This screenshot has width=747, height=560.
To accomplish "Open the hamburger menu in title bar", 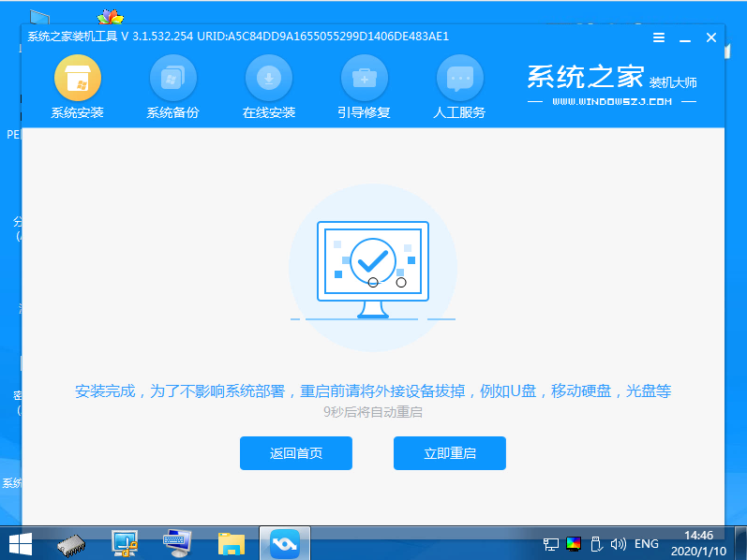I will click(x=659, y=37).
